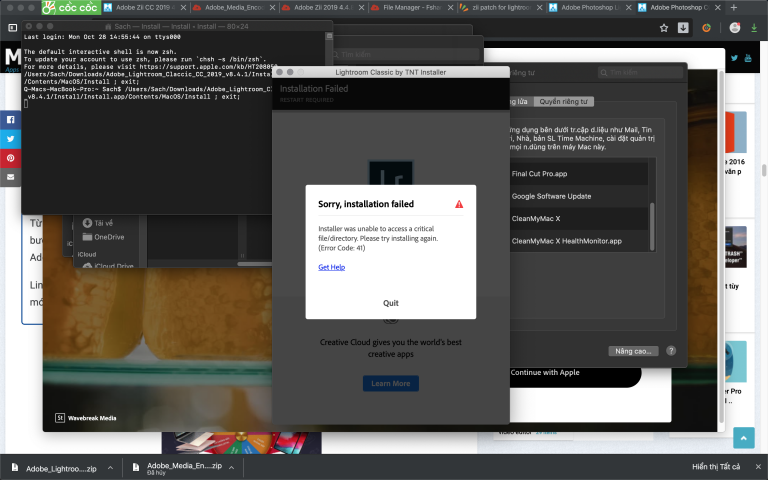Bookmark this page with the star icon
This screenshot has width=768, height=480.
coord(664,28)
